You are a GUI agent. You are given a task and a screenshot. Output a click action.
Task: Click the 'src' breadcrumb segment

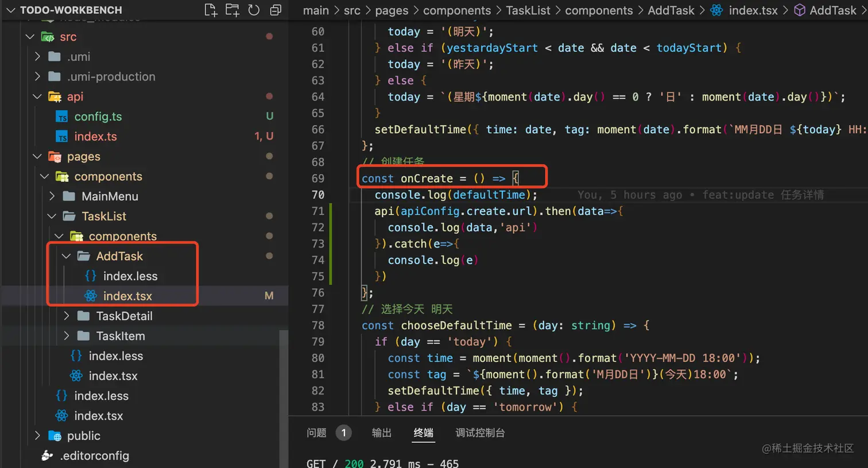(352, 10)
